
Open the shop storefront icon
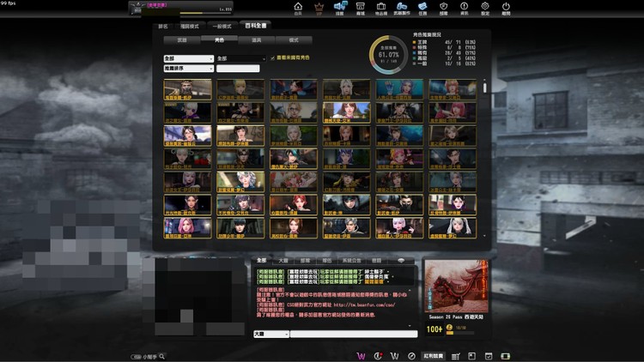click(360, 6)
